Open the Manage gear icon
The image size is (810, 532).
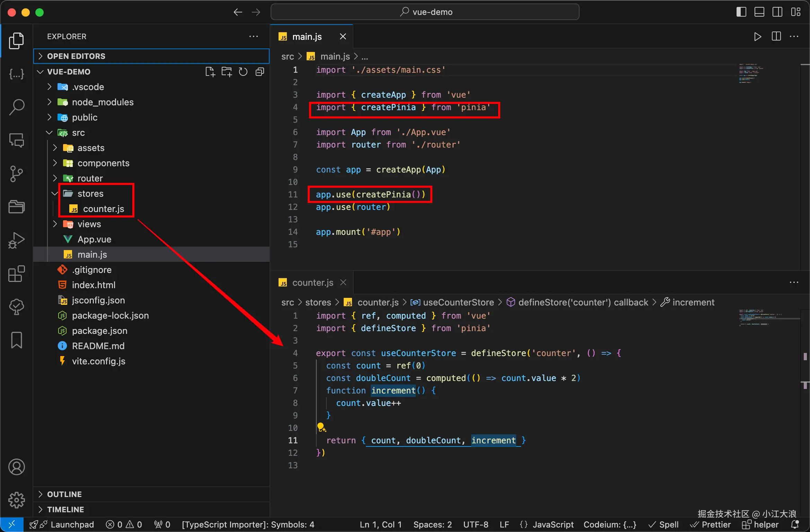16,500
